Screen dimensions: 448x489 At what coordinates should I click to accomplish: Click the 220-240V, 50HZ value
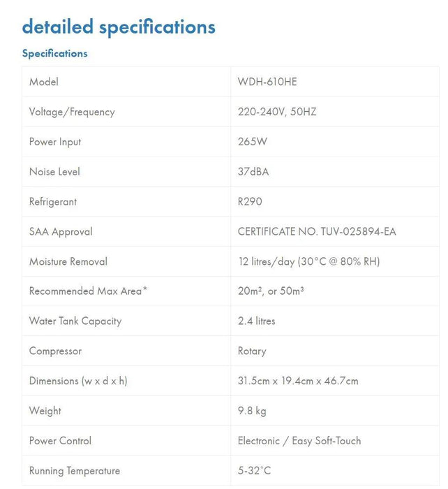[x=277, y=112]
